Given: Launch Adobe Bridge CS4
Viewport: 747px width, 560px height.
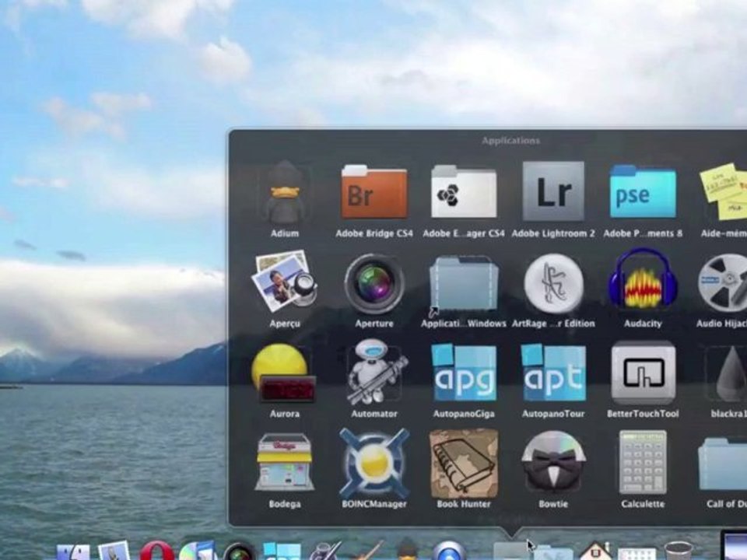Looking at the screenshot, I should [x=374, y=191].
